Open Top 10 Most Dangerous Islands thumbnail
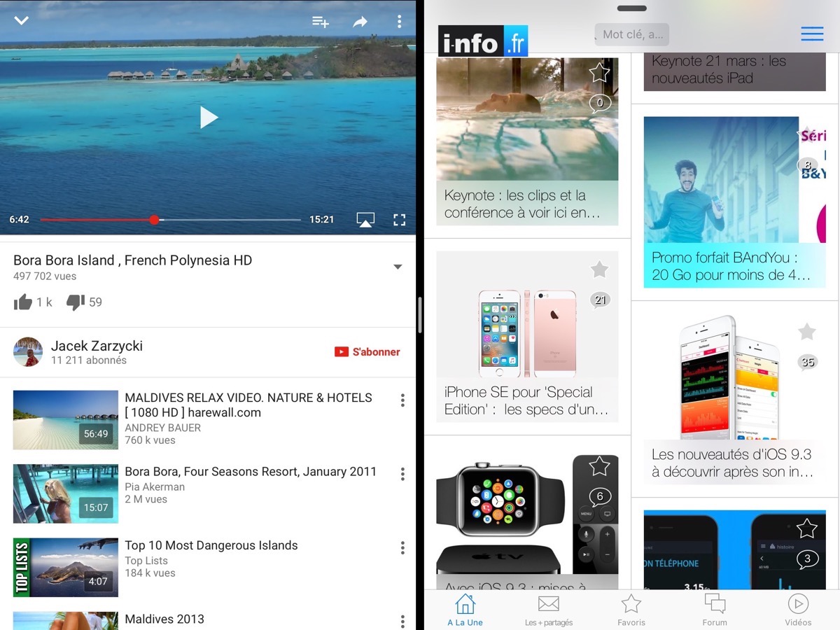The width and height of the screenshot is (840, 630). coord(66,567)
